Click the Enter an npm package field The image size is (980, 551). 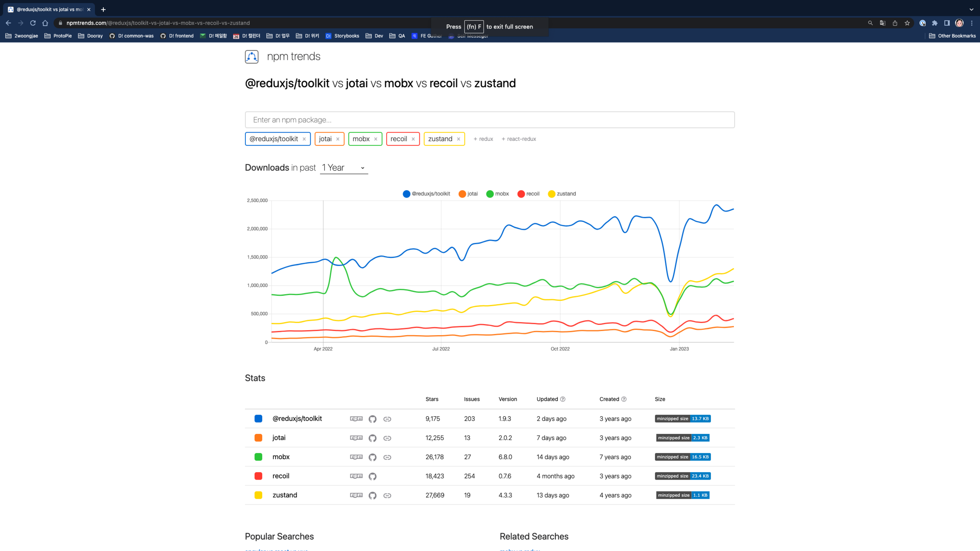[489, 120]
